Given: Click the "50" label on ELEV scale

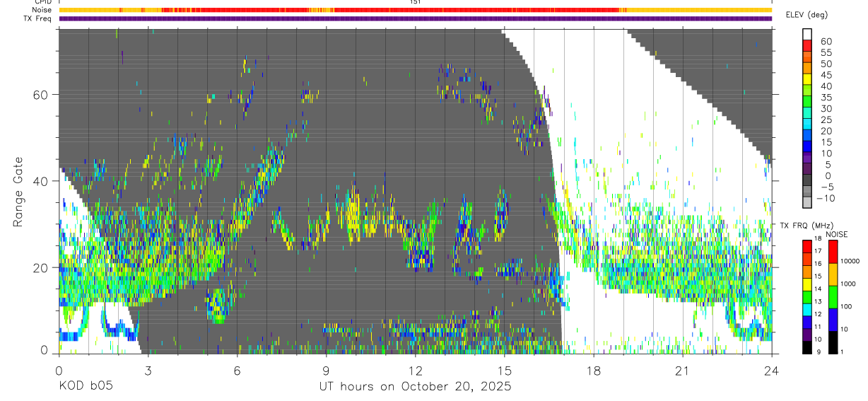Looking at the screenshot, I should click(826, 64).
